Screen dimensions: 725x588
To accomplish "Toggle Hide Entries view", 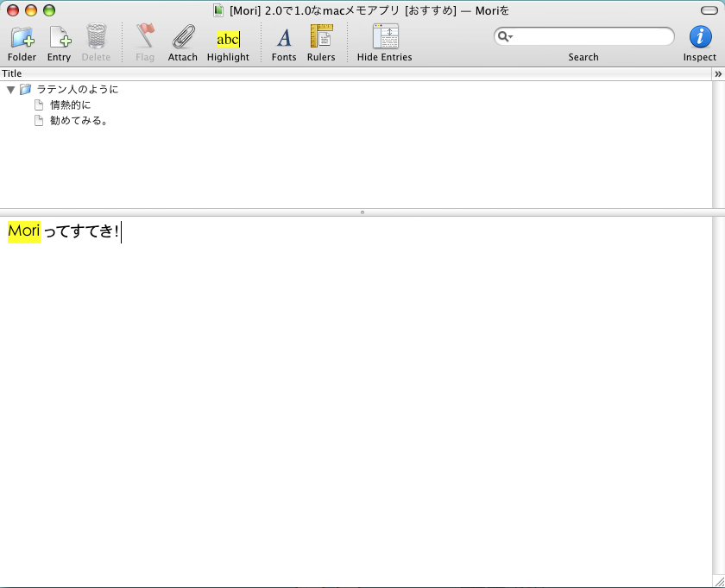I will point(384,38).
